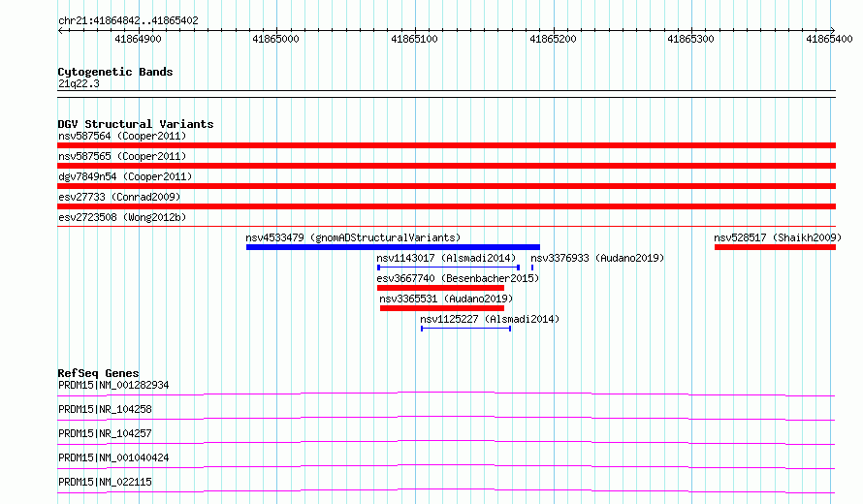
Task: Open gene label PRDM15|NR_104257
Action: pos(105,433)
